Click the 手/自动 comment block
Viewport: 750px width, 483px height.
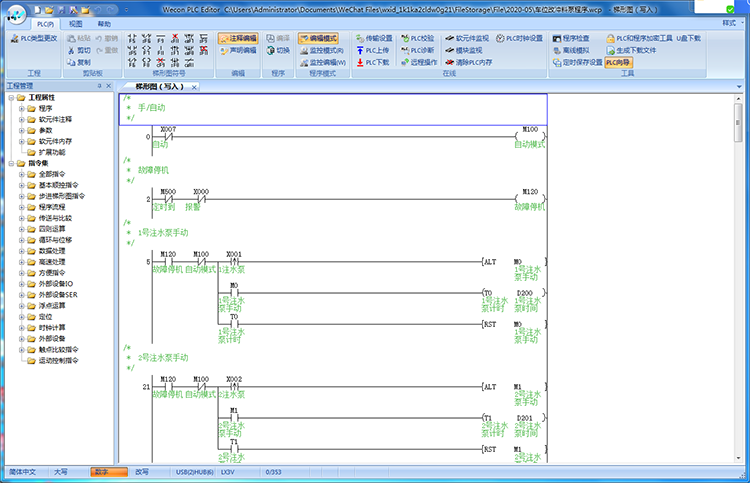[333, 110]
